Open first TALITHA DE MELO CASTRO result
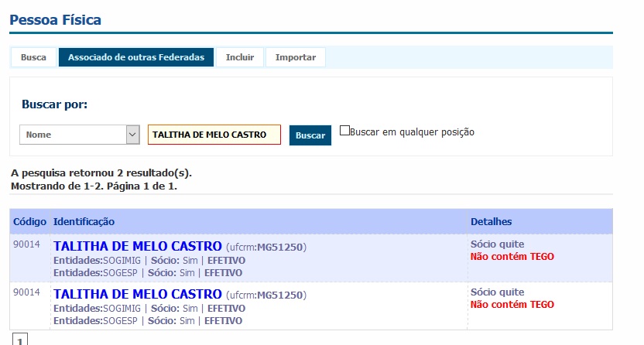This screenshot has width=644, height=345. coord(138,246)
